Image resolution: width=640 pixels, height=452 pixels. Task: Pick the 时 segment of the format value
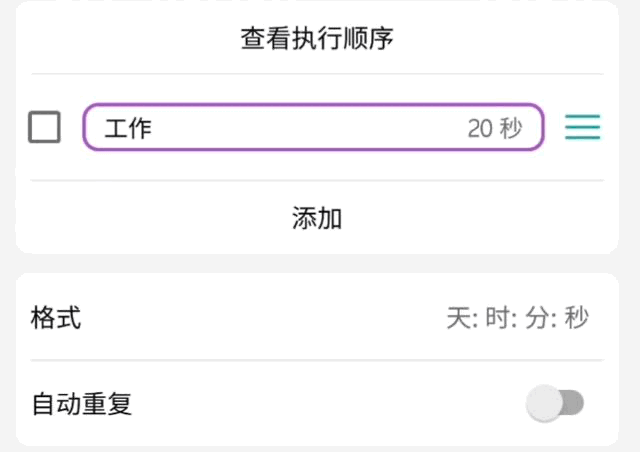click(x=498, y=319)
